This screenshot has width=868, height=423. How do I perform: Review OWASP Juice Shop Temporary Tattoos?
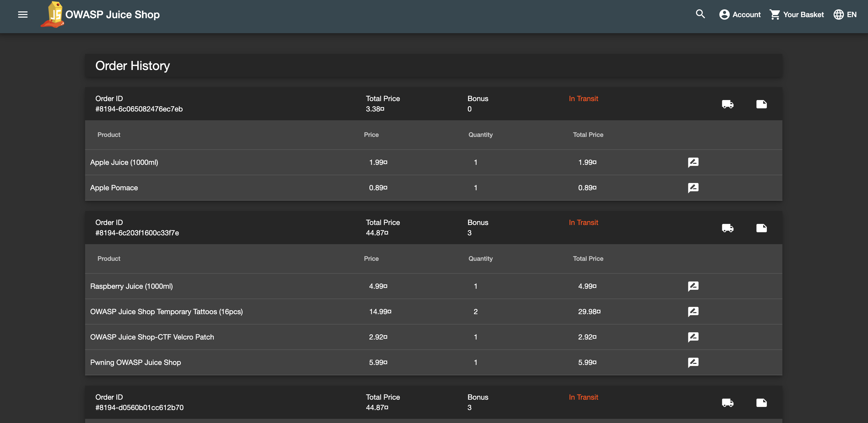click(x=693, y=312)
